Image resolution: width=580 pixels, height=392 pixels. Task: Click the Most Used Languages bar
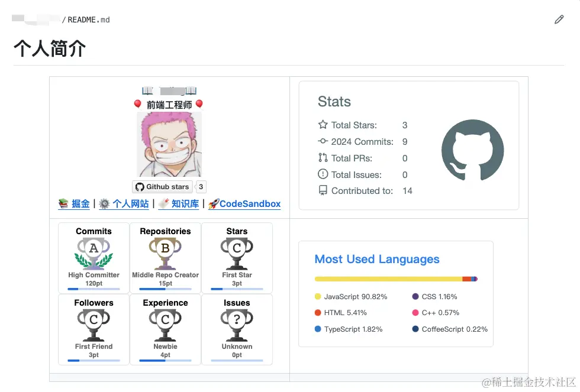tap(396, 279)
